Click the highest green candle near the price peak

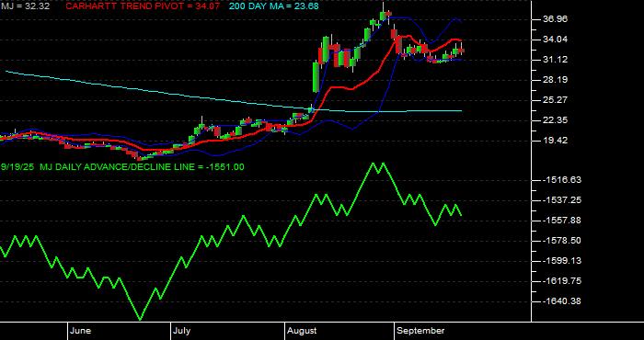pyautogui.click(x=384, y=16)
